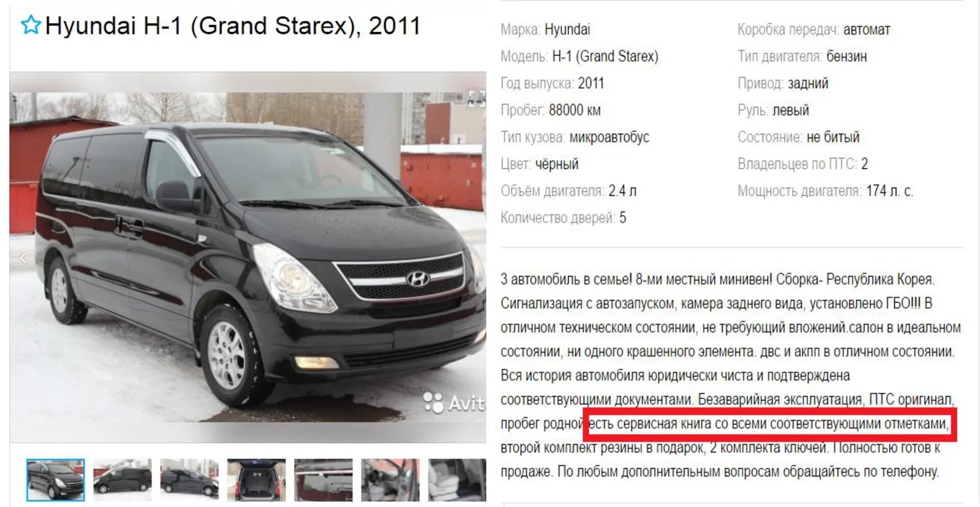Click the Коробка передач: автомат attribute
Image resolution: width=980 pixels, height=507 pixels.
point(814,30)
